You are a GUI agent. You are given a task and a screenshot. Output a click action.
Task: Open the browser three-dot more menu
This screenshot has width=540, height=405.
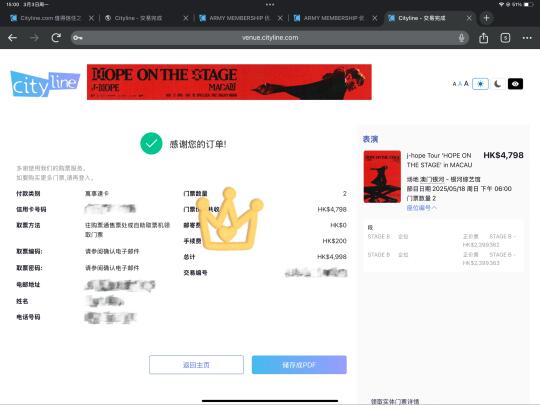(527, 38)
